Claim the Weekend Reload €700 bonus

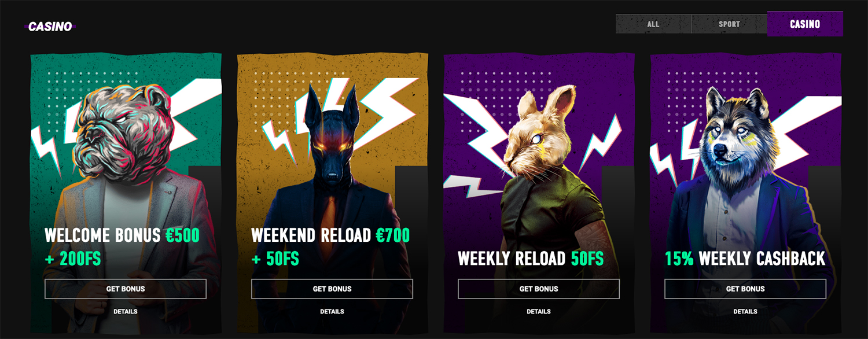click(x=332, y=289)
